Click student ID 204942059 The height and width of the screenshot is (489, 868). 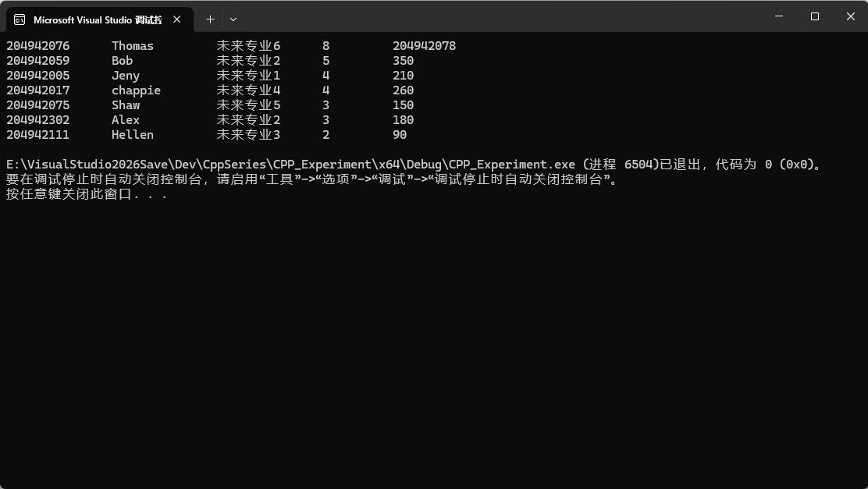[38, 61]
